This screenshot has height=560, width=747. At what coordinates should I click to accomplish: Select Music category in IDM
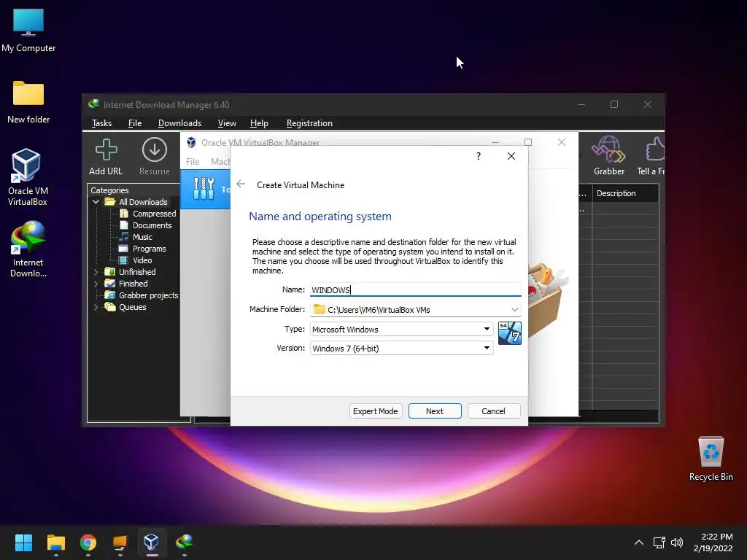coord(142,237)
